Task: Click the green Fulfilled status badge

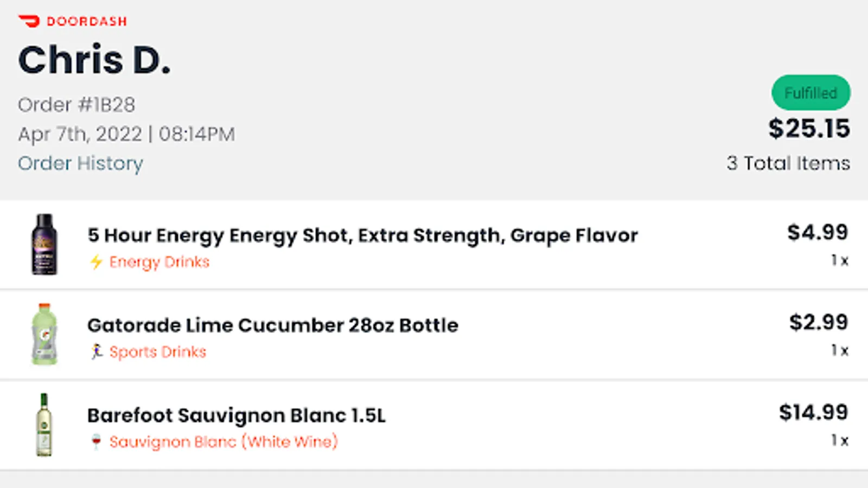Action: click(811, 93)
